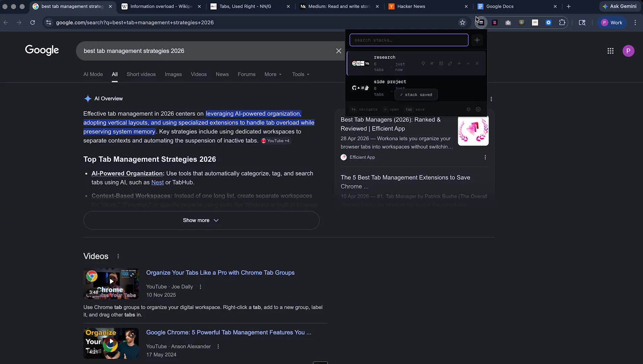Switch to the Hacker News tab
Viewport: 643px width, 364px height.
(428, 6)
